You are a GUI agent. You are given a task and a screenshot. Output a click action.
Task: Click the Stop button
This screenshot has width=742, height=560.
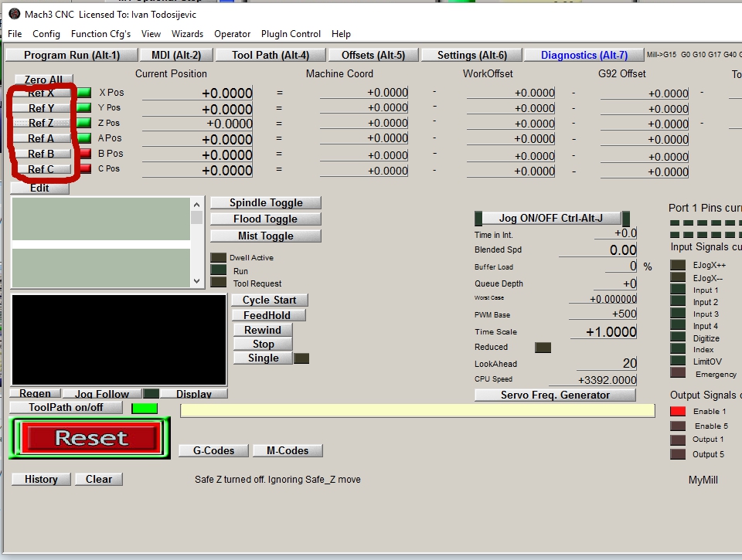coord(263,344)
